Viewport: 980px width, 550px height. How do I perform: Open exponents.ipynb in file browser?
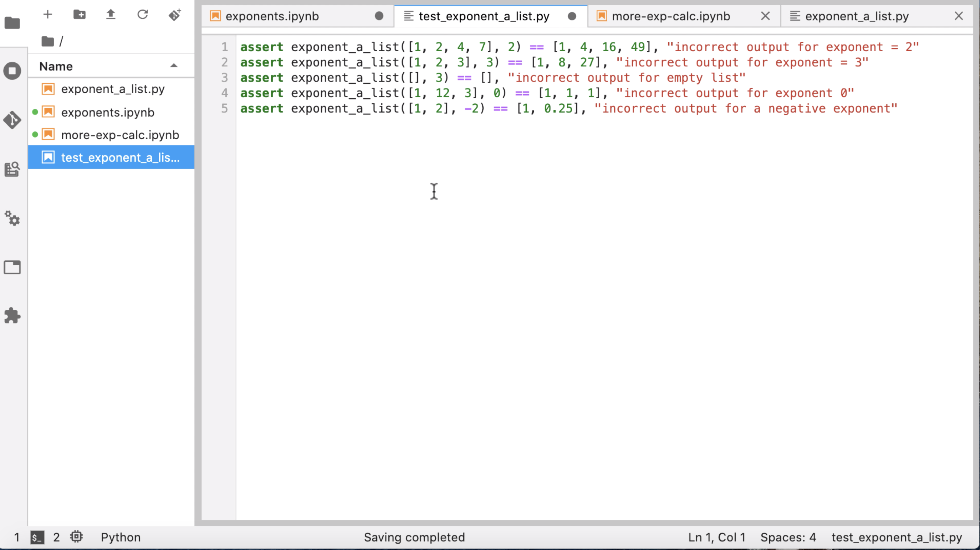[x=108, y=113]
